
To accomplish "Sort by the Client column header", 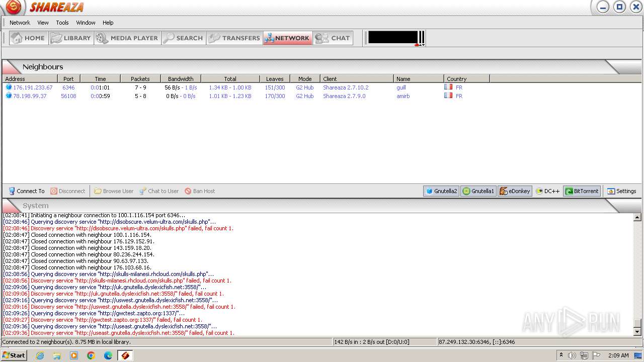I will (x=357, y=79).
